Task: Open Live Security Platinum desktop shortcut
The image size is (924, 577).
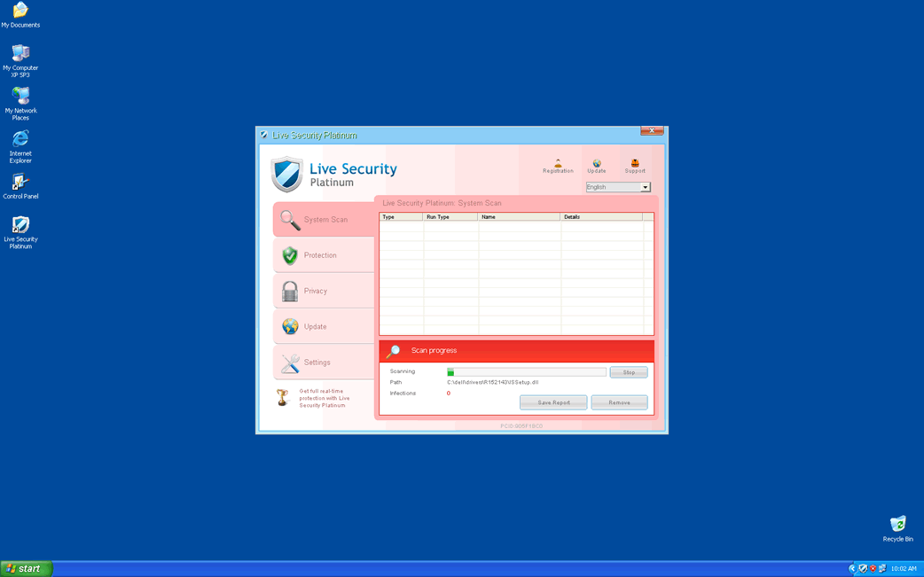Action: coord(20,227)
